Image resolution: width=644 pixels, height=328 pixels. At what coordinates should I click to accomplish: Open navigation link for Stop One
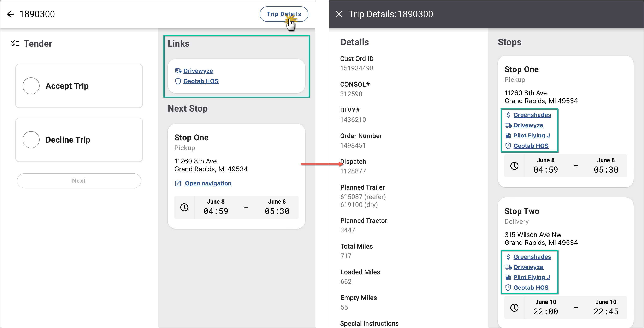[x=208, y=183]
